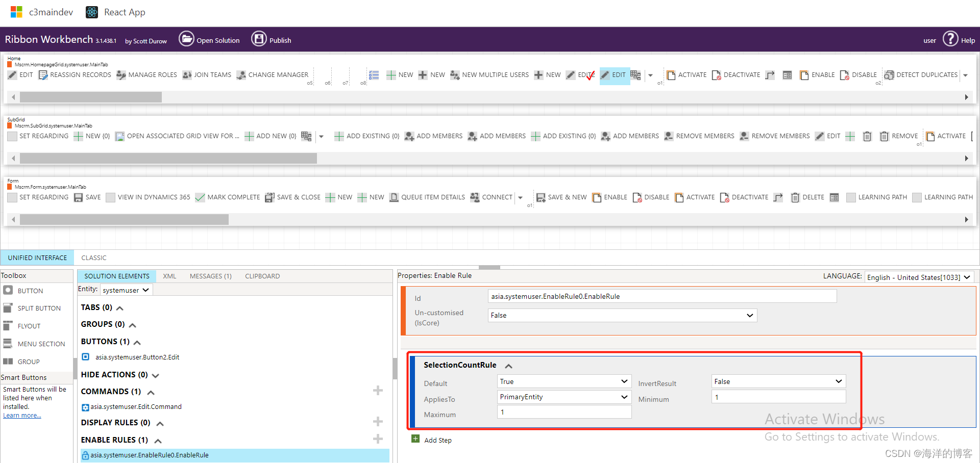Open the Solution Elements tab

pos(117,276)
